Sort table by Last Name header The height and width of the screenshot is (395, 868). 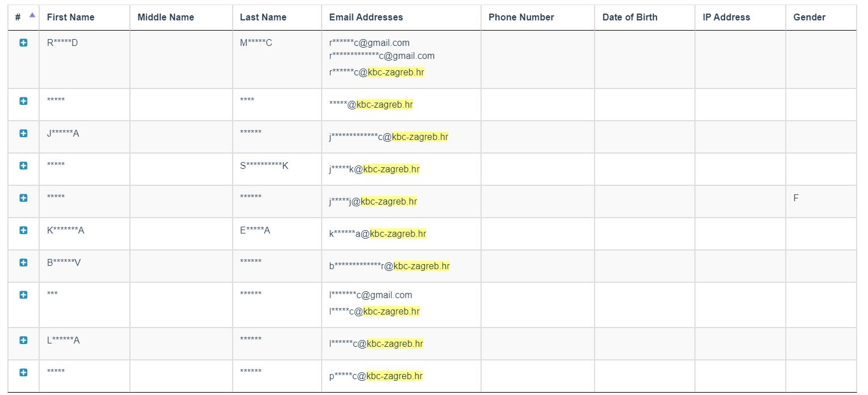263,17
